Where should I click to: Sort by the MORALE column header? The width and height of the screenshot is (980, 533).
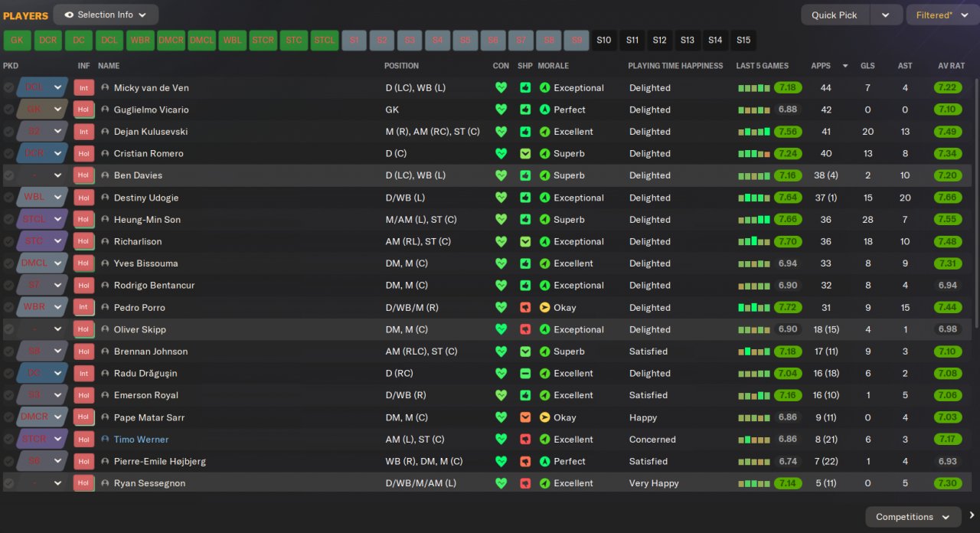coord(553,66)
